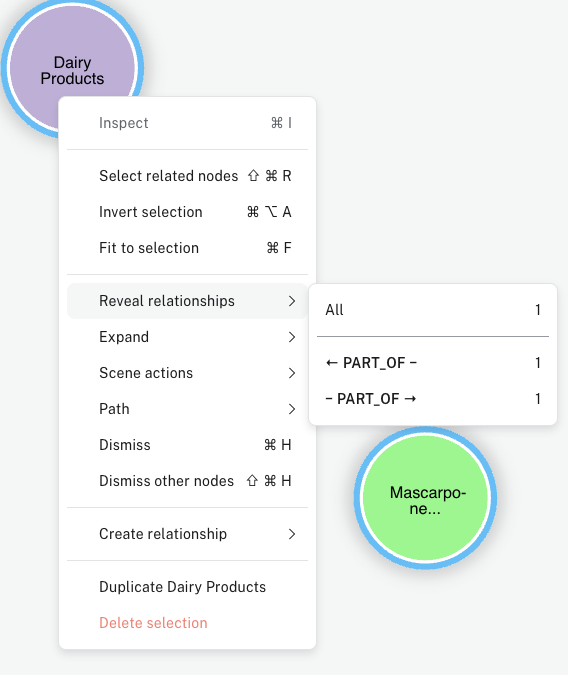
Task: Reveal incoming PART_OF relationship
Action: [433, 363]
